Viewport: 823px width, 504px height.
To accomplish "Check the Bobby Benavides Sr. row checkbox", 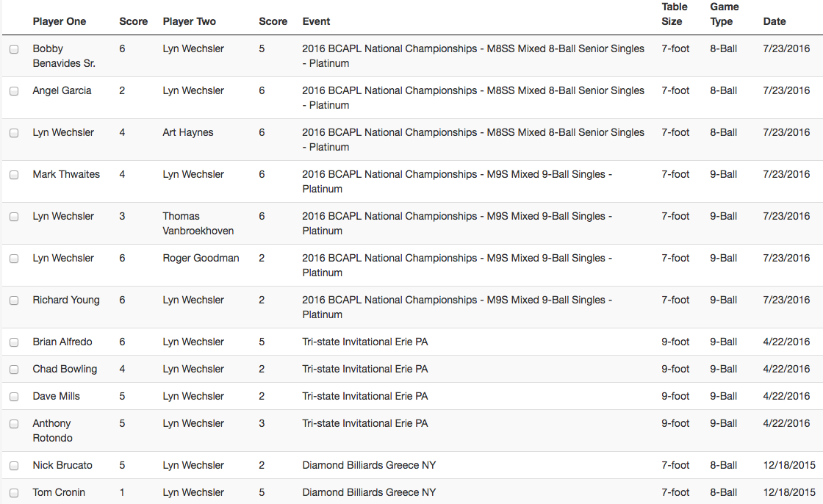I will click(x=14, y=49).
